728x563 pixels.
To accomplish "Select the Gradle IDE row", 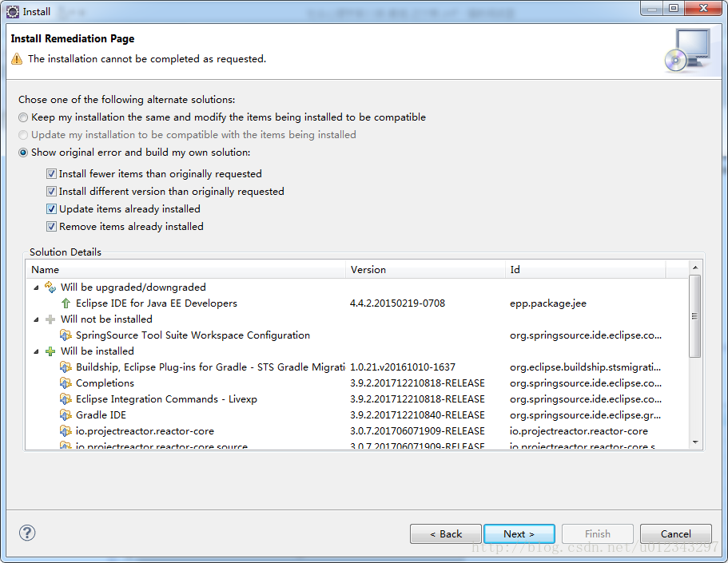I will coord(357,415).
